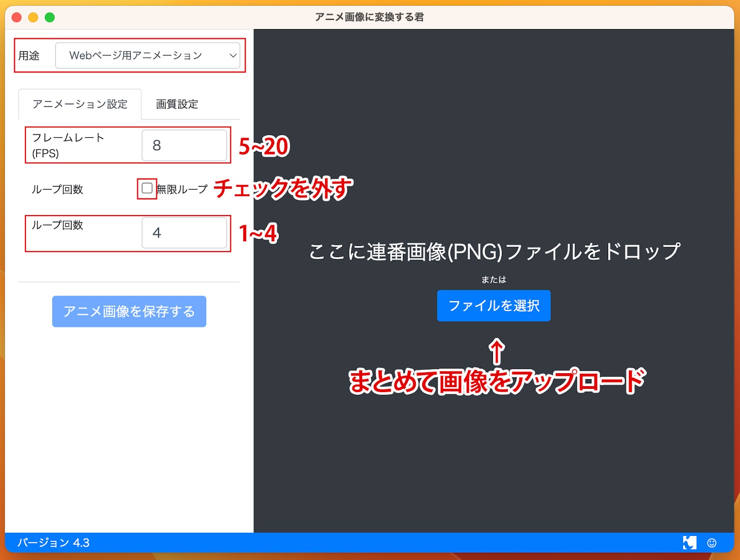
Task: Click the white upward arrow under ファイルを選択
Action: tap(497, 351)
